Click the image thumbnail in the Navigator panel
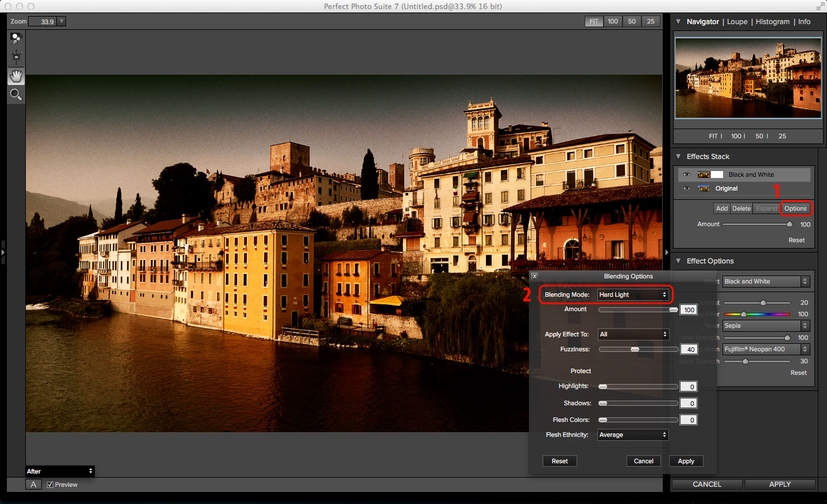The width and height of the screenshot is (827, 504). pyautogui.click(x=747, y=77)
